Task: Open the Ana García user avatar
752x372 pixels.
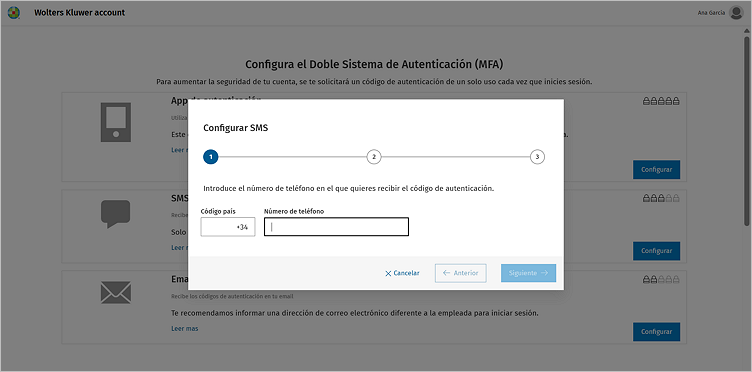Action: (736, 12)
